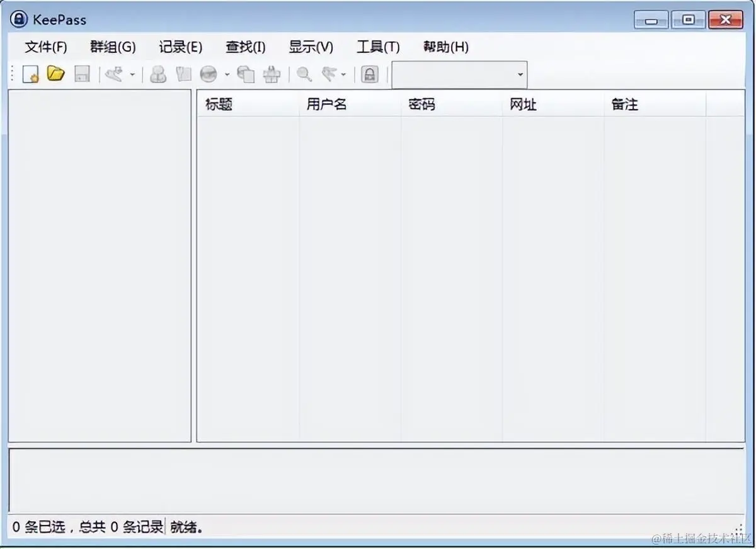Viewport: 756px width, 549px height.
Task: Open the 文件(F) menu
Action: (x=46, y=47)
